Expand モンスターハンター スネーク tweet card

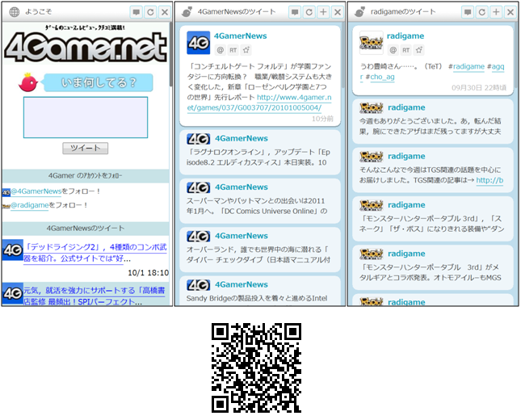point(433,219)
